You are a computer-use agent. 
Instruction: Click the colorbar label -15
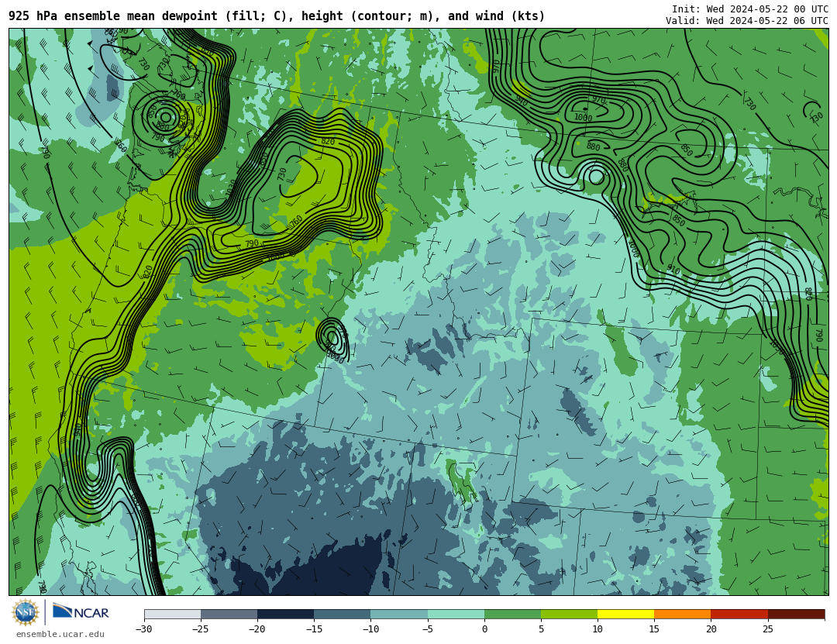point(314,629)
